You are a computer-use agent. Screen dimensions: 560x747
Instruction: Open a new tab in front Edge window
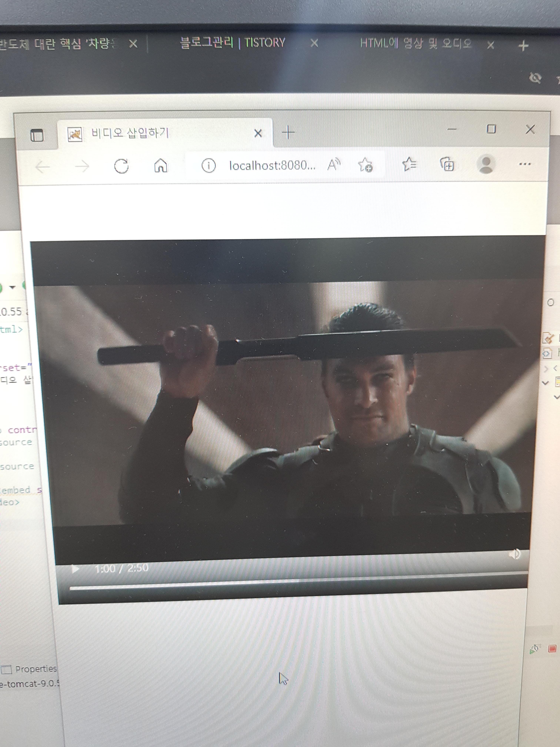(288, 132)
